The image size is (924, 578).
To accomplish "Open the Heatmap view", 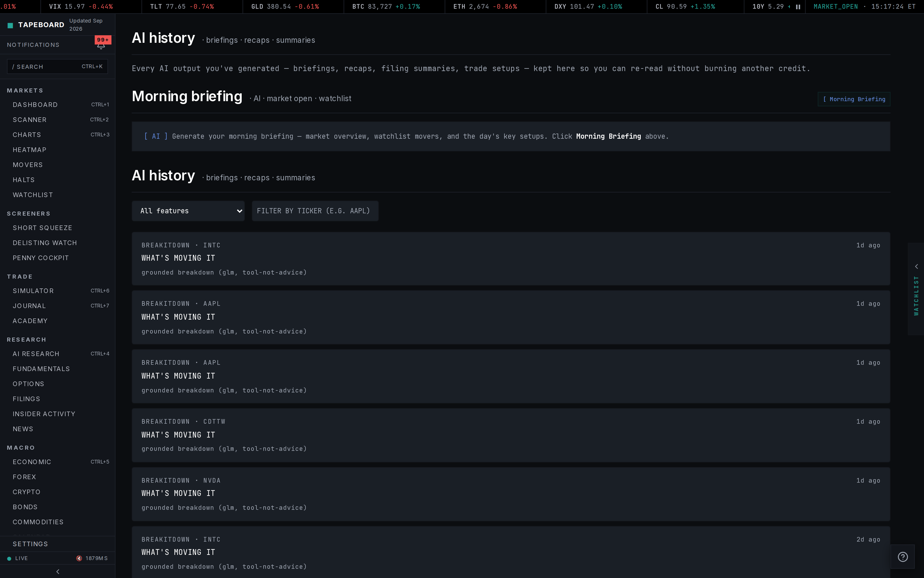I will coord(58,150).
